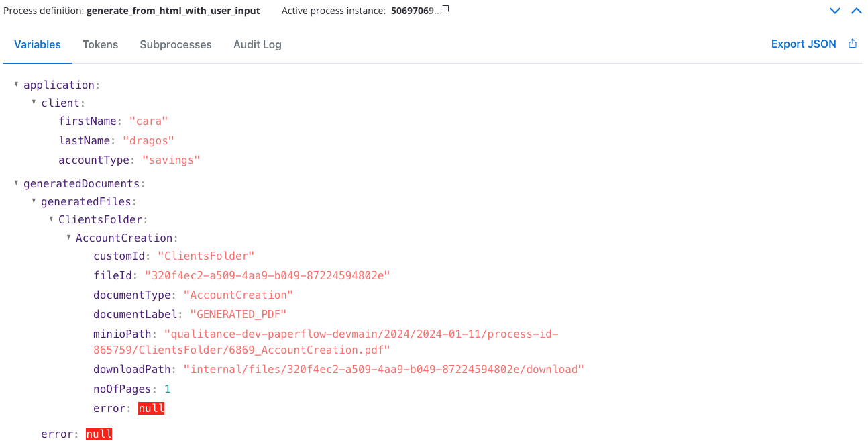Click the null value under noOfPages
The image size is (868, 447).
[151, 409]
